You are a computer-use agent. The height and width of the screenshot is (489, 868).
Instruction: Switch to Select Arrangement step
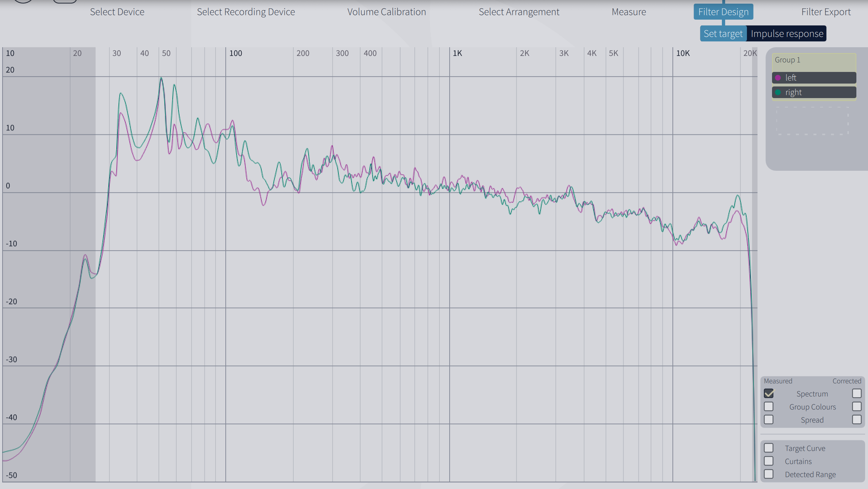click(519, 12)
